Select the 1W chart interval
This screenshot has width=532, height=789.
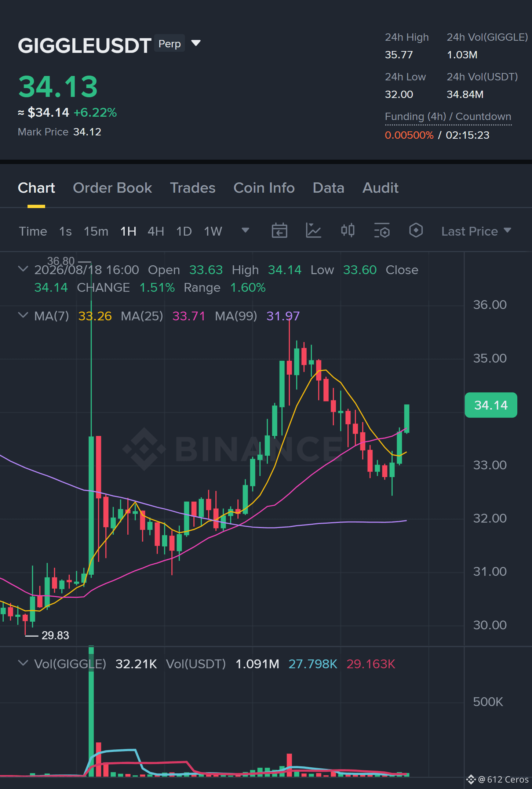pos(213,231)
